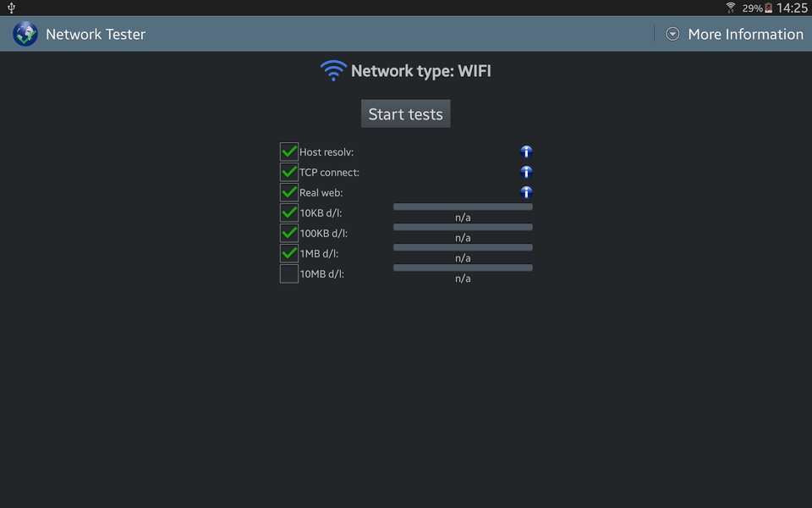Tap the 'TCP connect:' label
Screen dimensions: 812x508
[329, 172]
